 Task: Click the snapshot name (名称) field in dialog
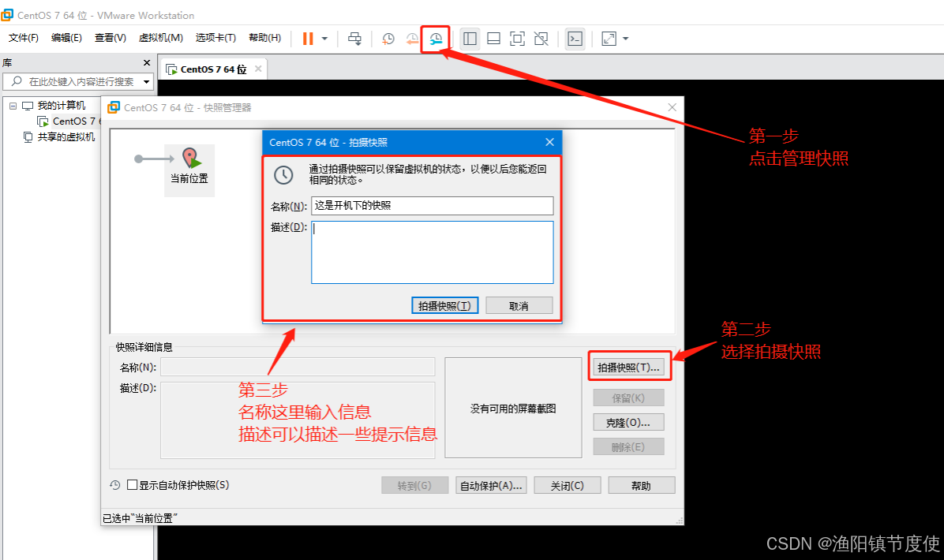click(433, 206)
